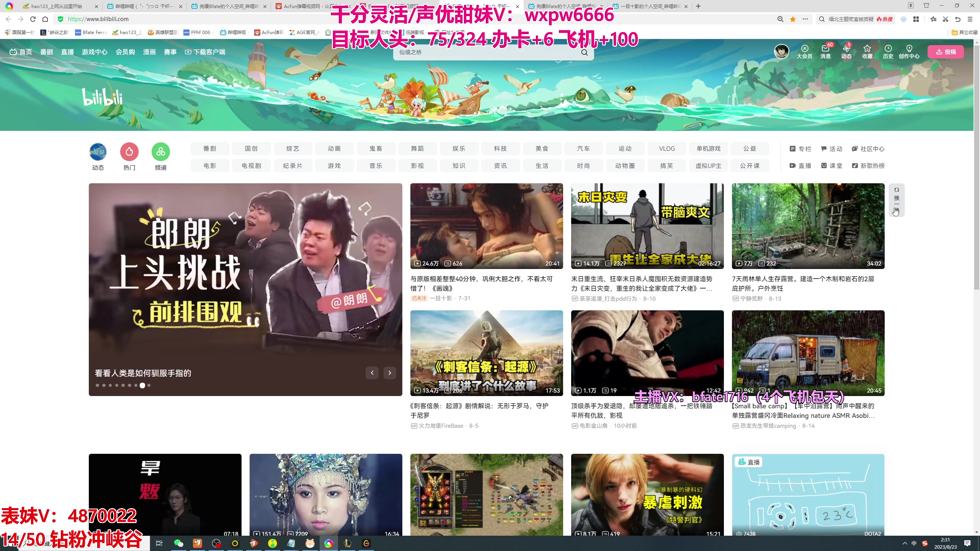Image resolution: width=980 pixels, height=551 pixels.
Task: Select the last carousel indicator dot
Action: (x=149, y=385)
